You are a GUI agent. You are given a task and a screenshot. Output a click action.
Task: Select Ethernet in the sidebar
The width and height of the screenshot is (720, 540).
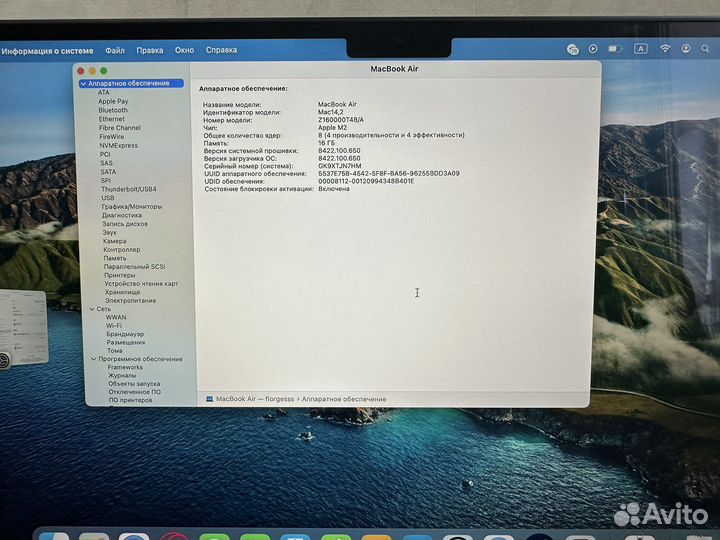pos(112,119)
